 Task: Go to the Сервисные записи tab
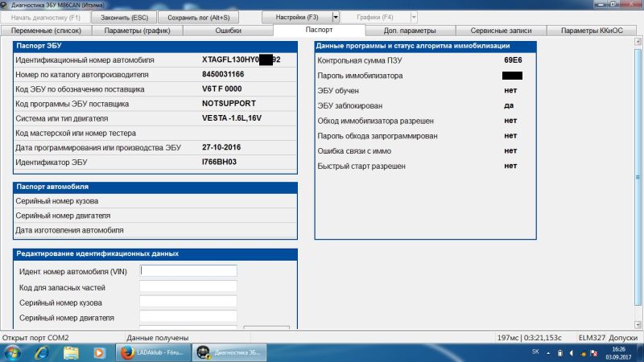(x=502, y=31)
